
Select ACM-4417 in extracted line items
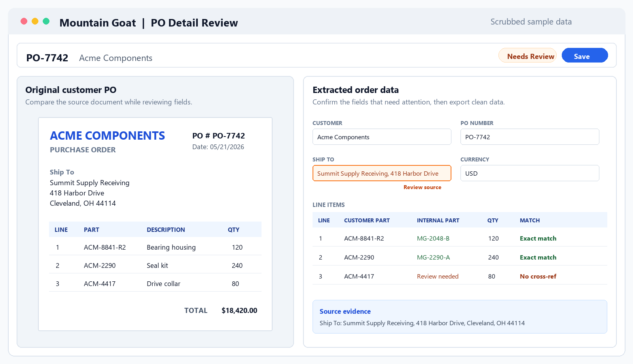point(359,277)
